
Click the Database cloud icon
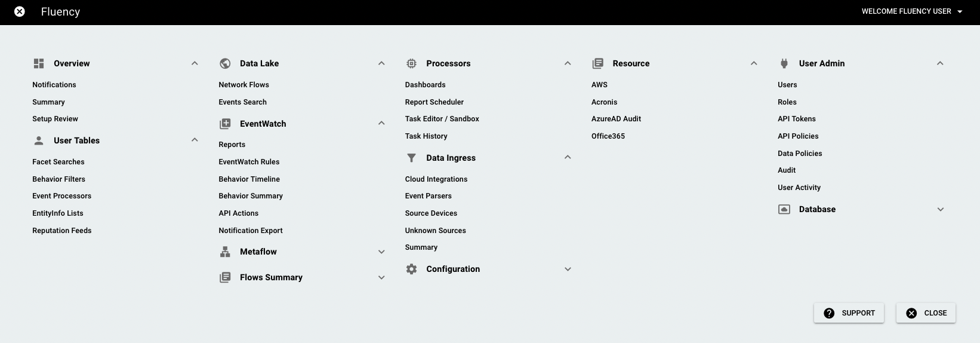pyautogui.click(x=784, y=209)
